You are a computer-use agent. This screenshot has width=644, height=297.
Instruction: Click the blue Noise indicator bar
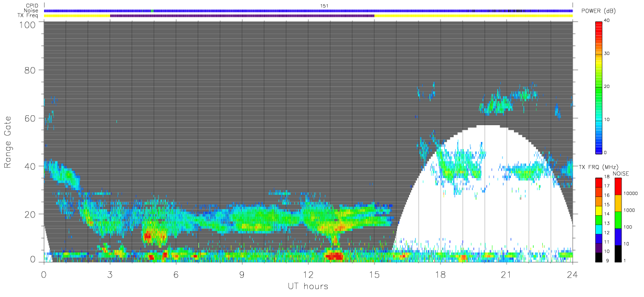point(308,10)
